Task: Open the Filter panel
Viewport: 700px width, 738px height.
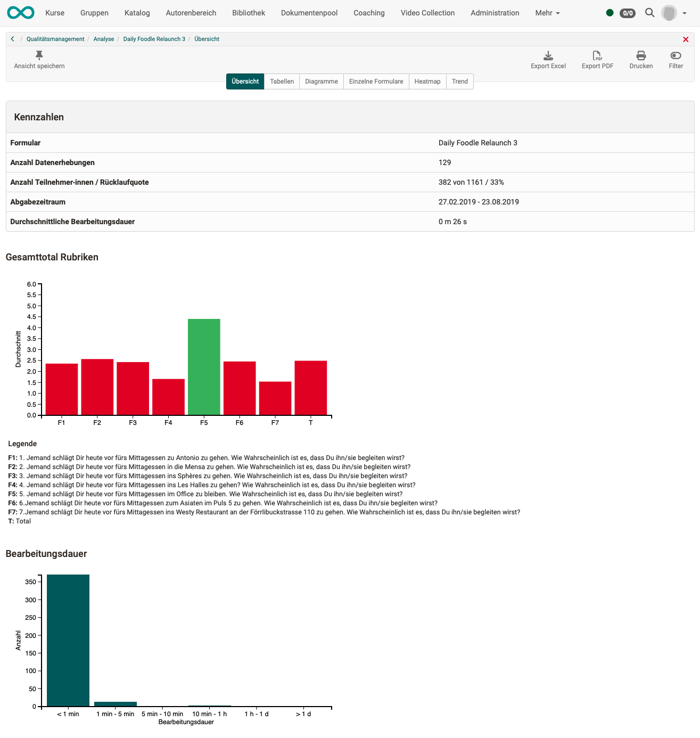Action: click(675, 59)
